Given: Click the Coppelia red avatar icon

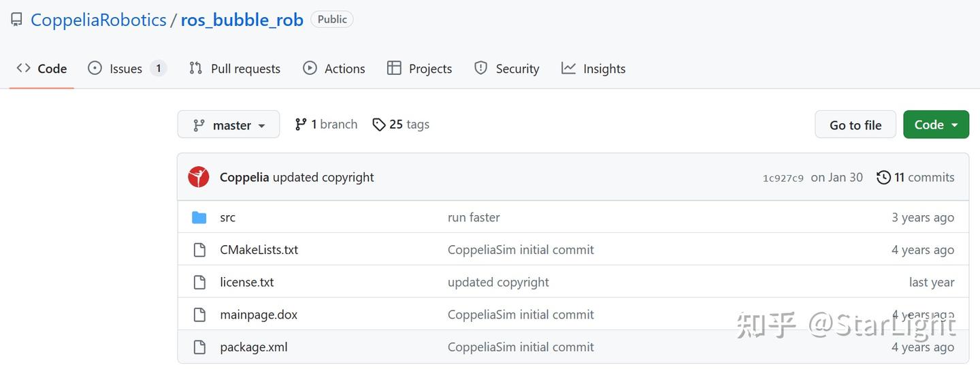Looking at the screenshot, I should 199,177.
